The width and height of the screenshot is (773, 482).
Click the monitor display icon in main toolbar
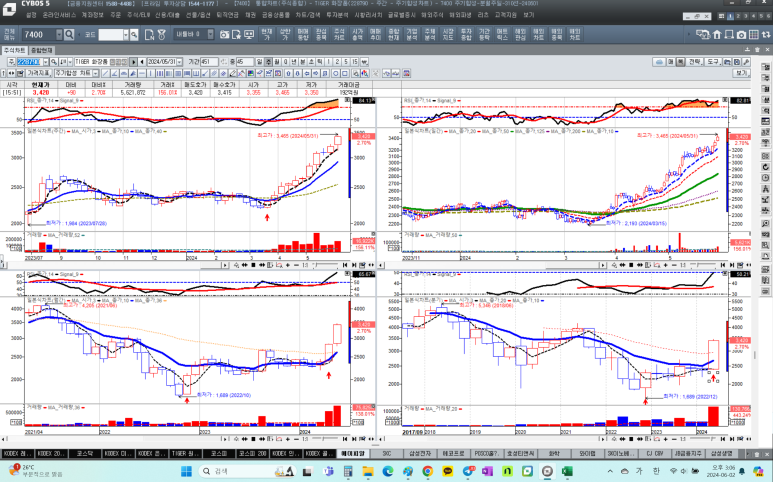click(x=249, y=34)
